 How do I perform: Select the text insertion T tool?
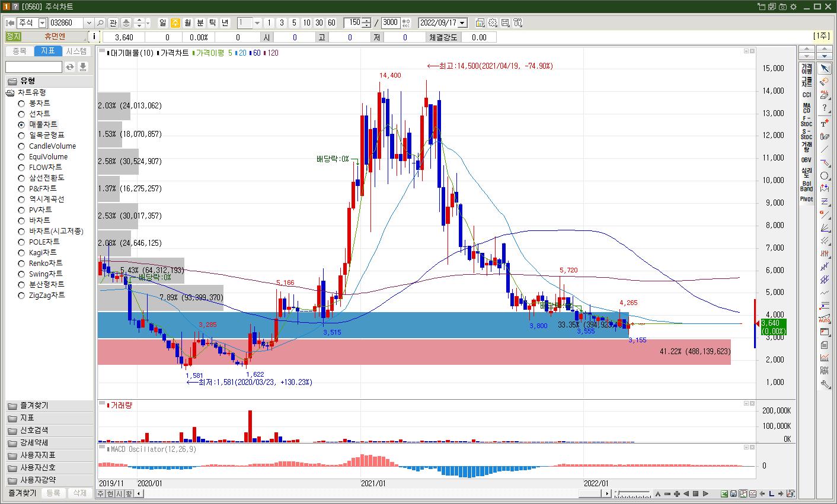(x=825, y=123)
